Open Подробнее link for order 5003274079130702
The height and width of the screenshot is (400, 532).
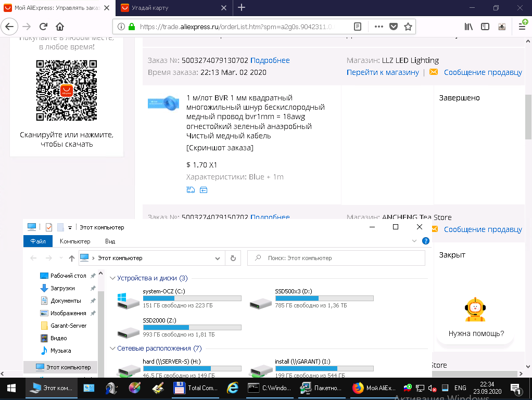270,60
